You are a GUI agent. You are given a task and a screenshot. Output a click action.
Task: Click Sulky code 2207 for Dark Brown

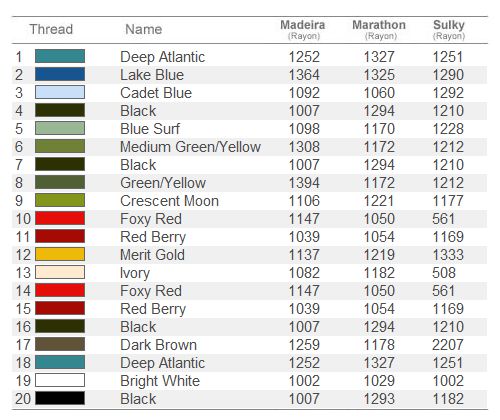448,345
